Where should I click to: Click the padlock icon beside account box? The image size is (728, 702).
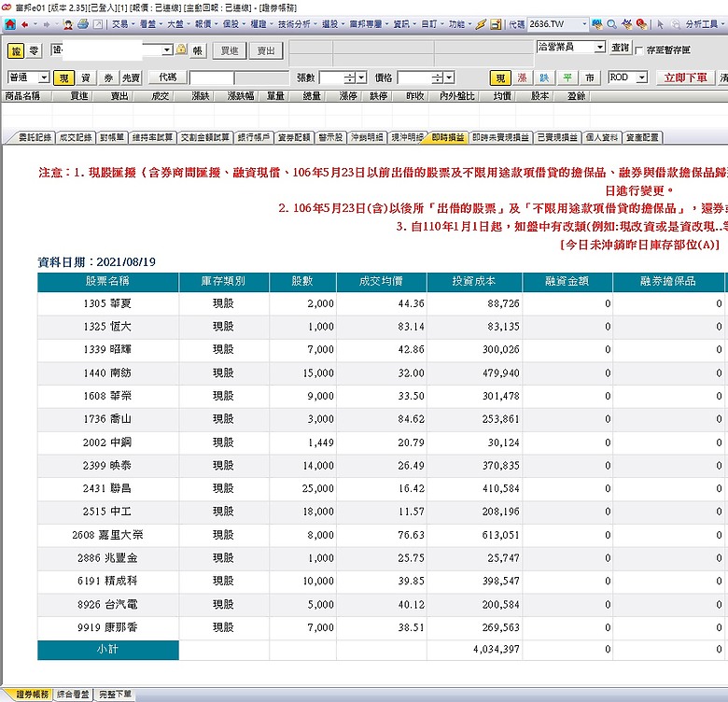tap(182, 49)
